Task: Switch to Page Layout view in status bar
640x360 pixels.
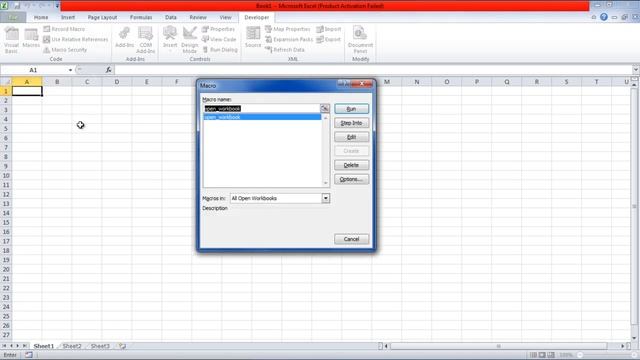Action: [542, 355]
